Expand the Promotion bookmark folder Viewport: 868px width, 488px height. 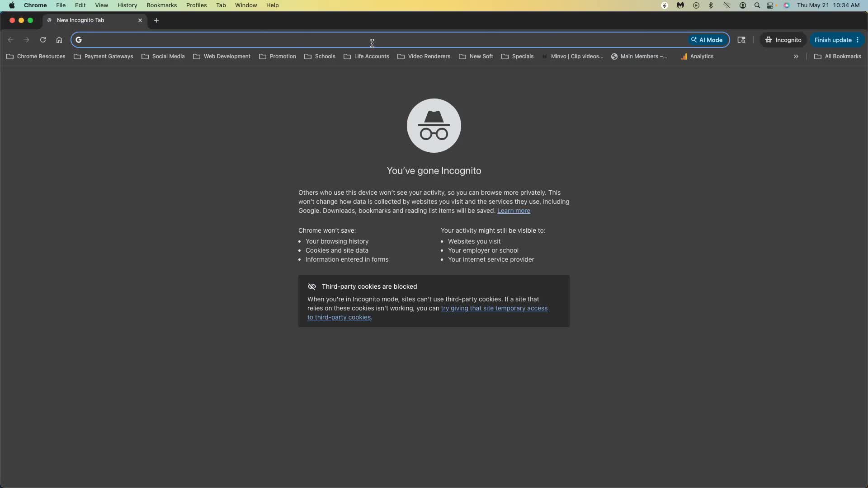(278, 56)
